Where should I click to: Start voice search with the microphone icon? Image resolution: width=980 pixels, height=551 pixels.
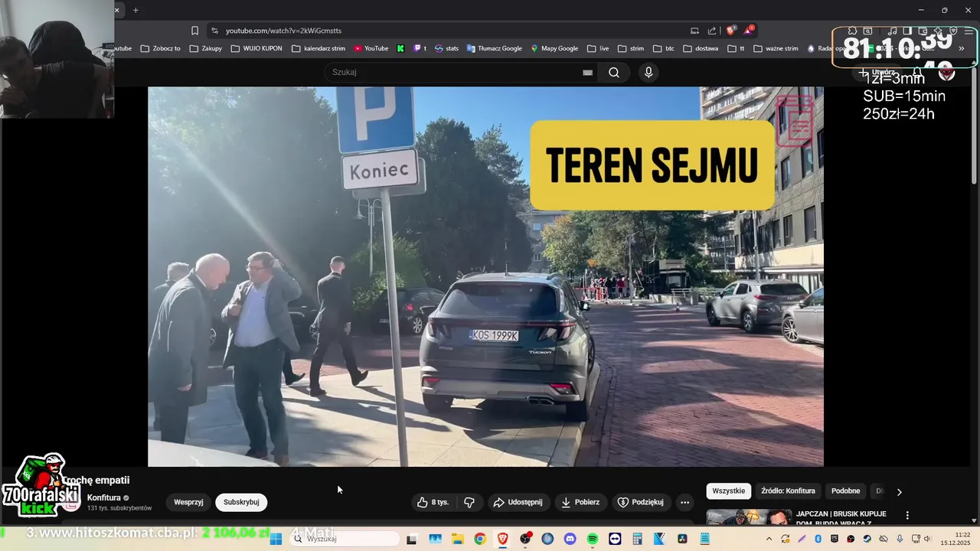(648, 72)
